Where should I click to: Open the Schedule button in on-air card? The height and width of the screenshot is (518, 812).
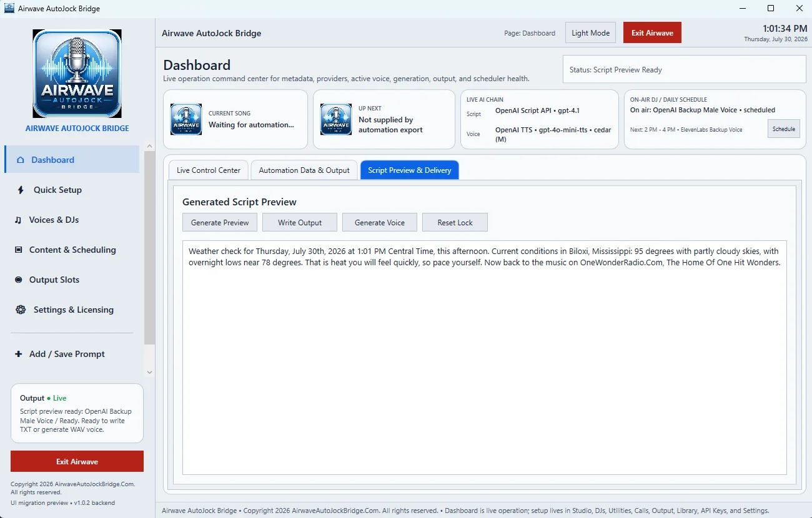coord(784,129)
